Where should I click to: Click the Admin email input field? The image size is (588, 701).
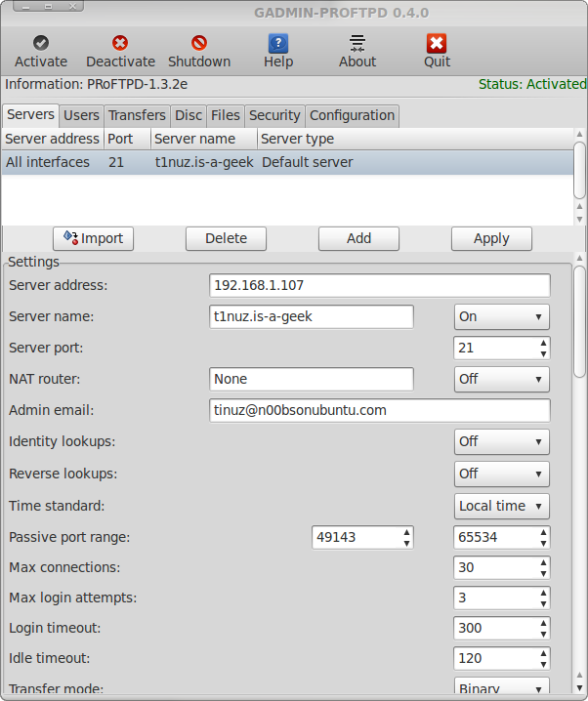(x=380, y=410)
